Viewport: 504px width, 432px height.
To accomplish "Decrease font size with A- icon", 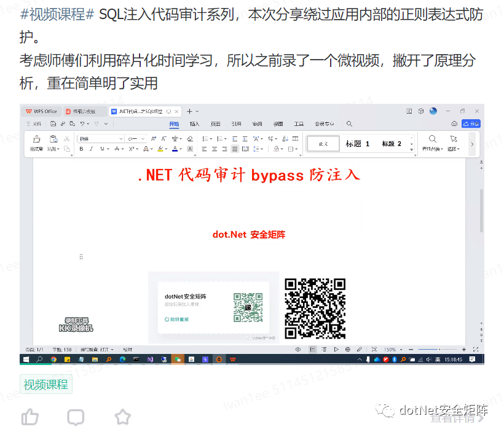I will [x=164, y=138].
